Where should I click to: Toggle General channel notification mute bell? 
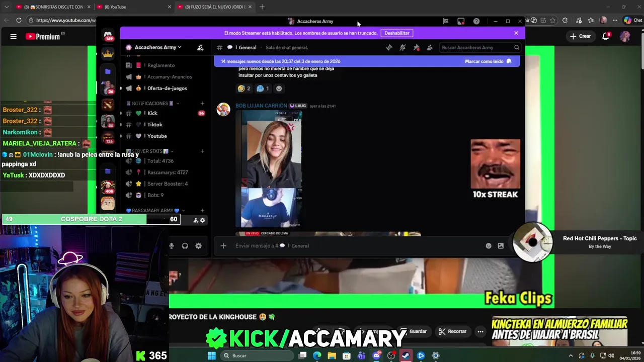403,47
